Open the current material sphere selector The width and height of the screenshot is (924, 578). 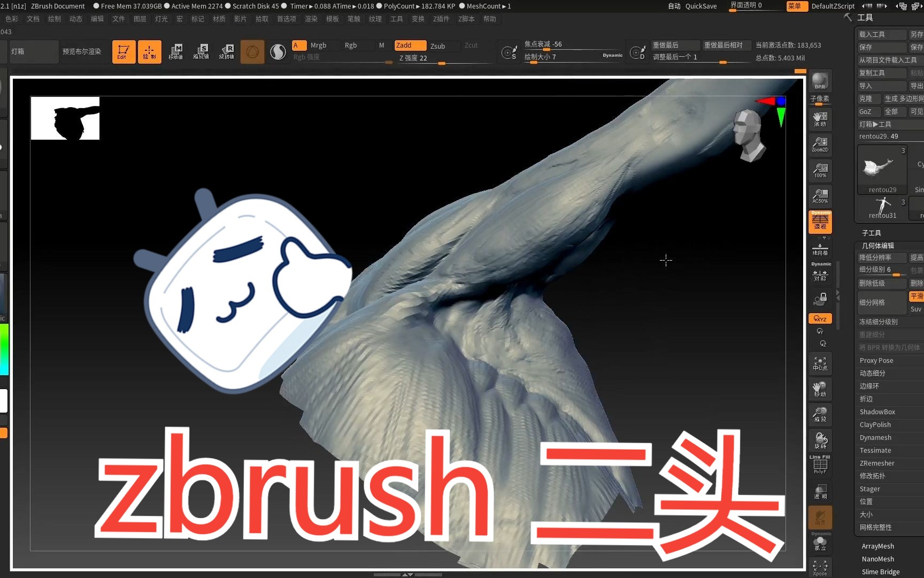[x=278, y=51]
